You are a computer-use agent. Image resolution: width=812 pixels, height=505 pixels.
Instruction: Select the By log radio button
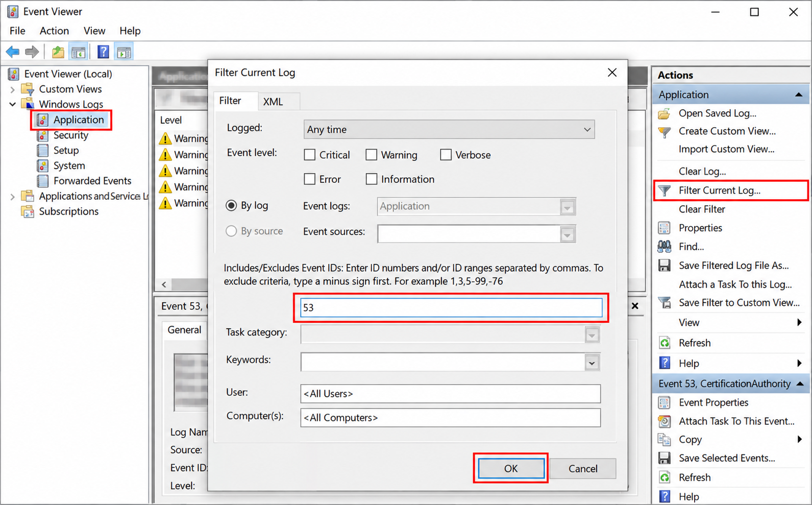(231, 205)
